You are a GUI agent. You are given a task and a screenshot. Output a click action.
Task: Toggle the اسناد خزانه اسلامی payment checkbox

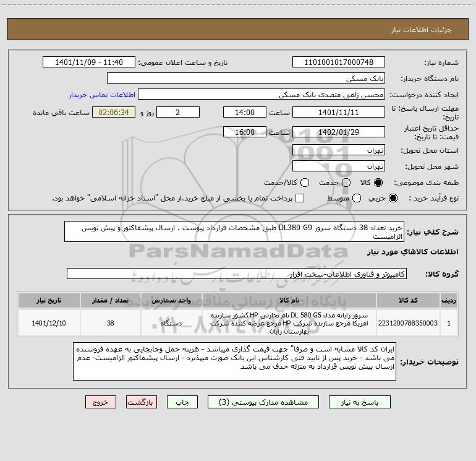tap(300, 198)
